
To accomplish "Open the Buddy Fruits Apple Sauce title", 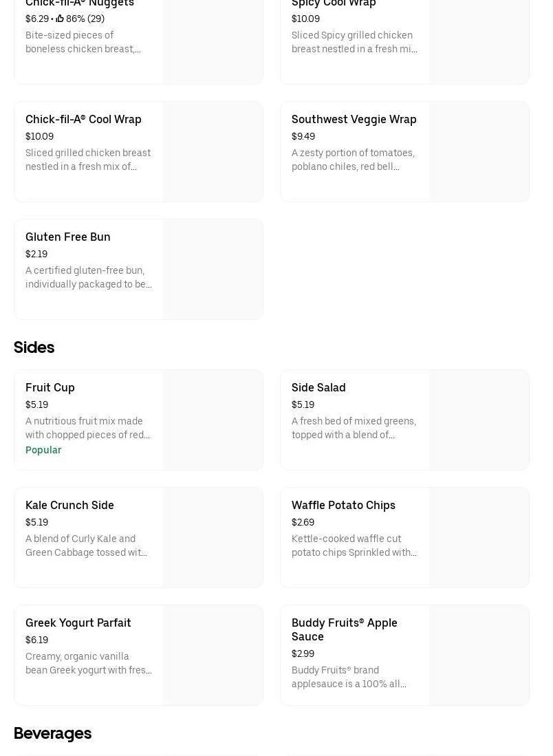I will click(x=344, y=629).
